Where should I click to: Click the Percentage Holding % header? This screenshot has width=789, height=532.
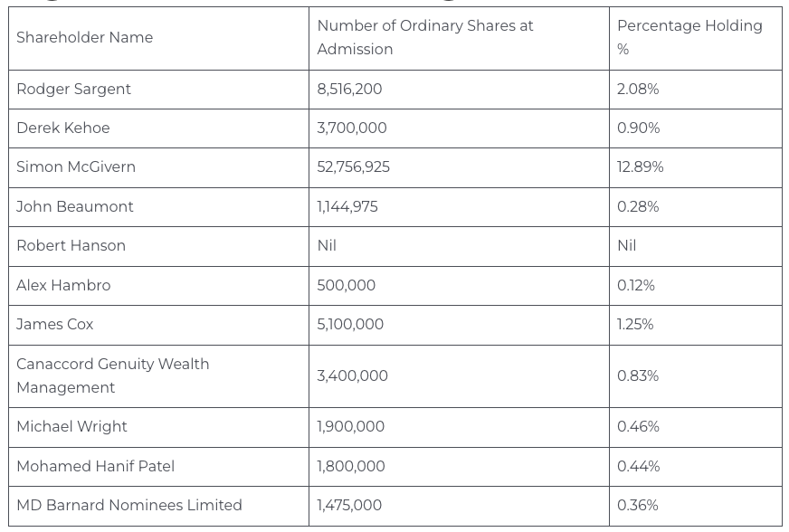pos(689,38)
